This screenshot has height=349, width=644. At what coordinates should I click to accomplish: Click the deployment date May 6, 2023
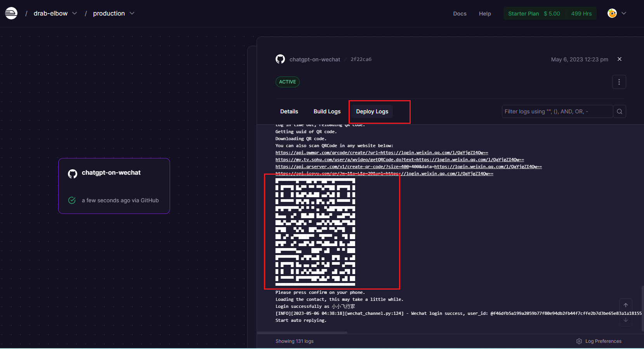(x=580, y=59)
